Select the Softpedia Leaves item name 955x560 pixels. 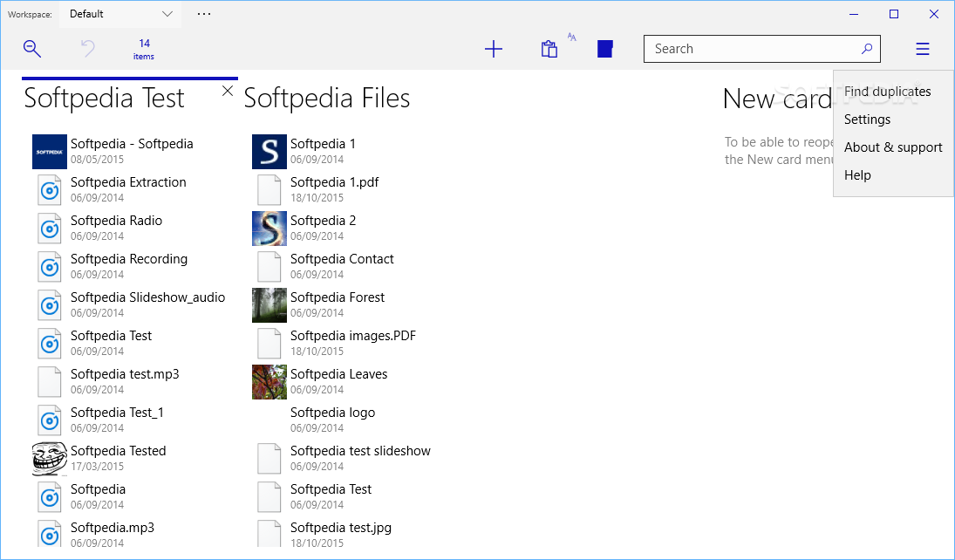[x=339, y=374]
